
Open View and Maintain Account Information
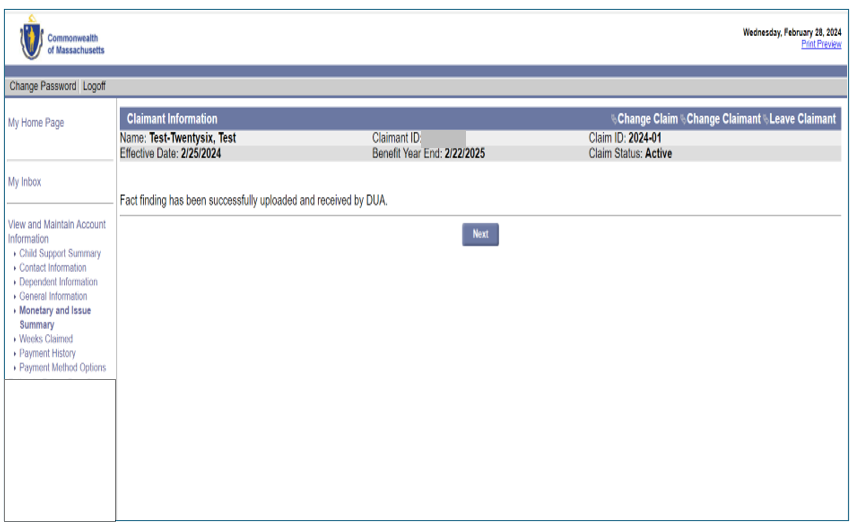56,231
